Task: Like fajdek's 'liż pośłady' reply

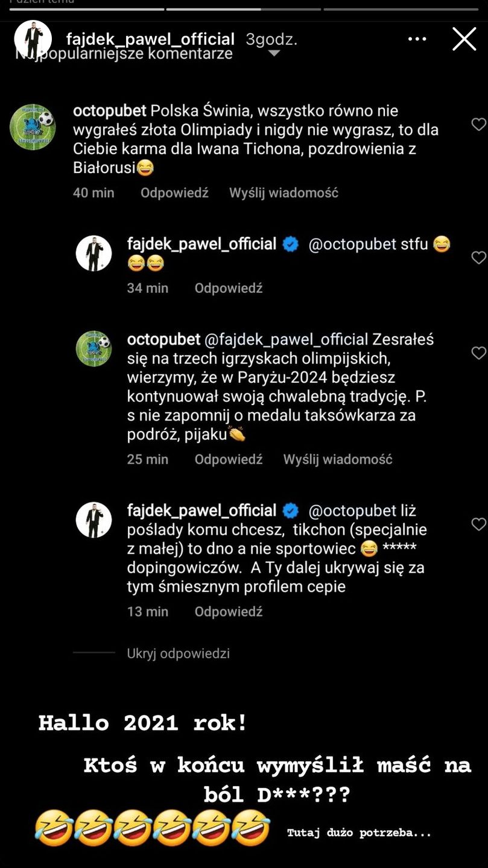Action: pyautogui.click(x=478, y=524)
